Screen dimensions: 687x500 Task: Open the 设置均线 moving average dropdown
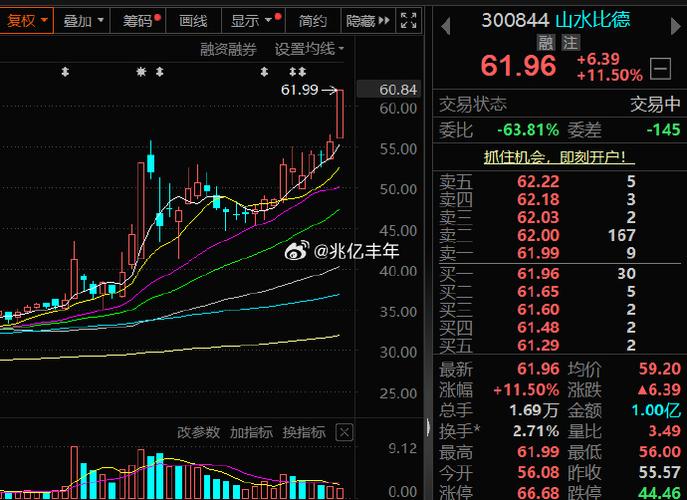coord(309,48)
